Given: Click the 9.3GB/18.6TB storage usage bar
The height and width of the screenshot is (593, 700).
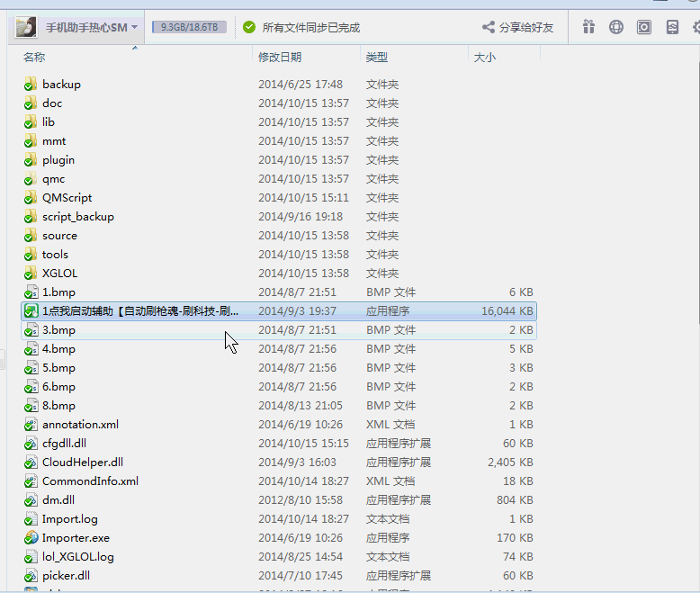Looking at the screenshot, I should point(189,27).
